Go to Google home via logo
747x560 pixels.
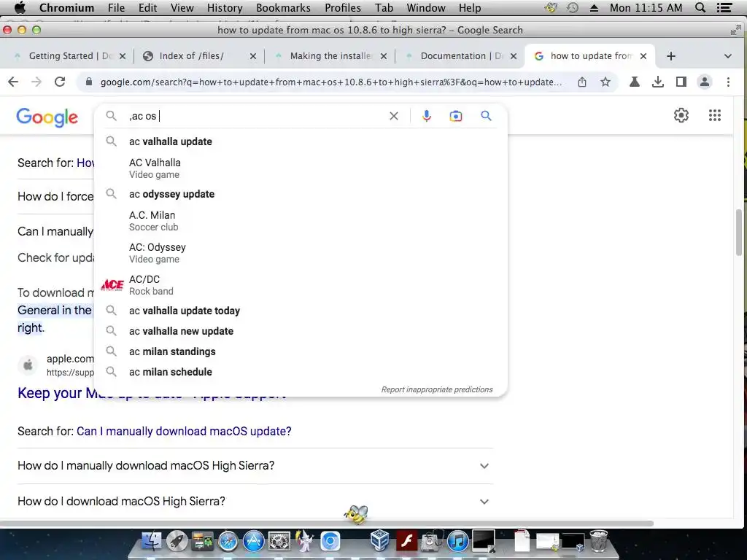coord(47,117)
